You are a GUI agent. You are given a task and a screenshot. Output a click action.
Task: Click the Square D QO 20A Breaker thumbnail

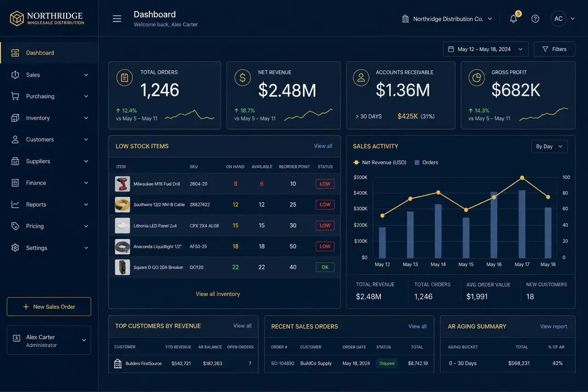pyautogui.click(x=122, y=267)
